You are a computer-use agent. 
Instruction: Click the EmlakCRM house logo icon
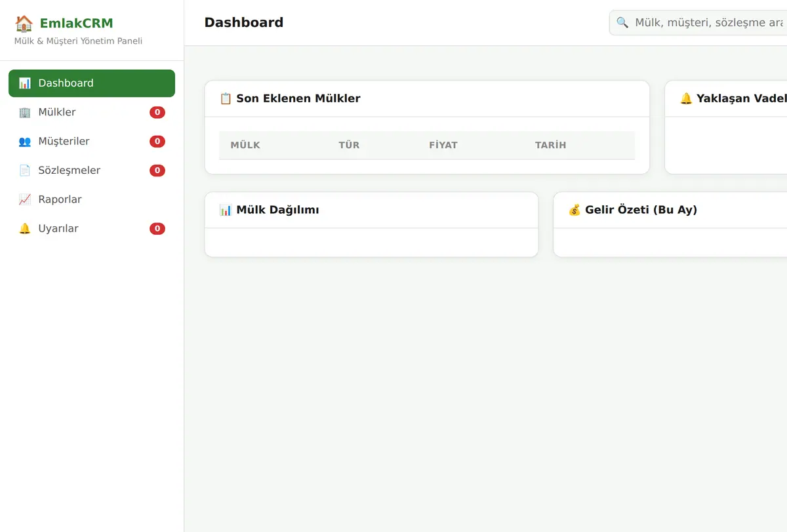pos(24,24)
